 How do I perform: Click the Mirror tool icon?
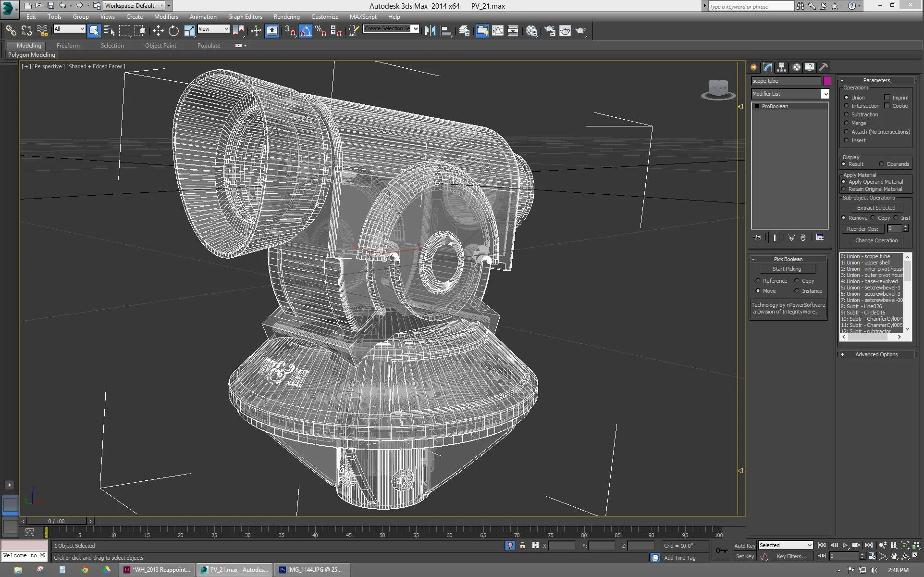pyautogui.click(x=430, y=31)
